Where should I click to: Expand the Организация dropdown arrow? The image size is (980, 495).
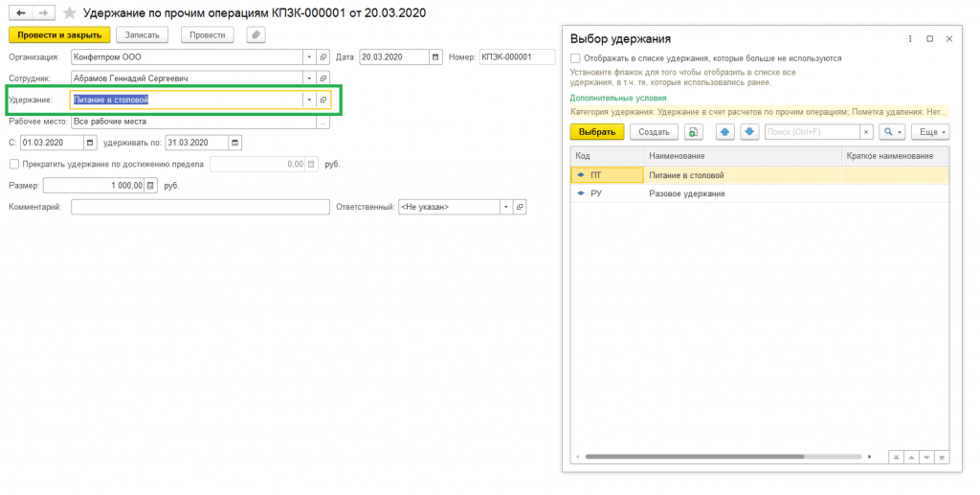308,57
